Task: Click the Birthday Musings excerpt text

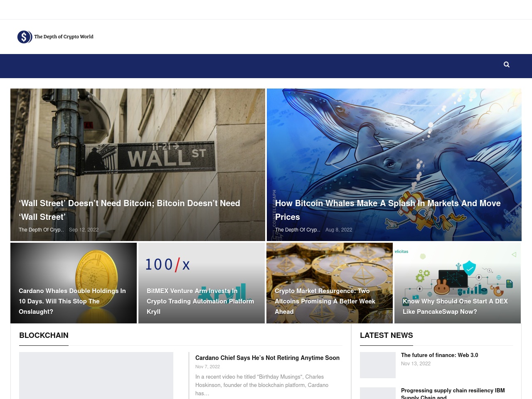Action: click(x=262, y=385)
